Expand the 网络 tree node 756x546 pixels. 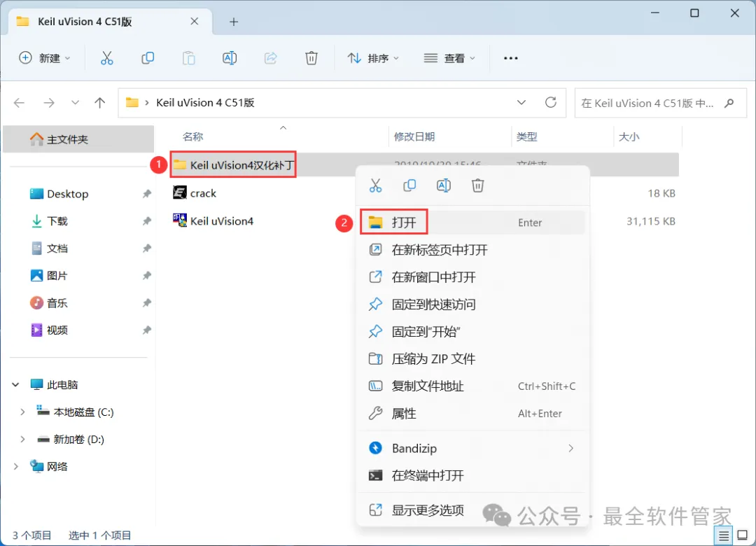[x=15, y=467]
